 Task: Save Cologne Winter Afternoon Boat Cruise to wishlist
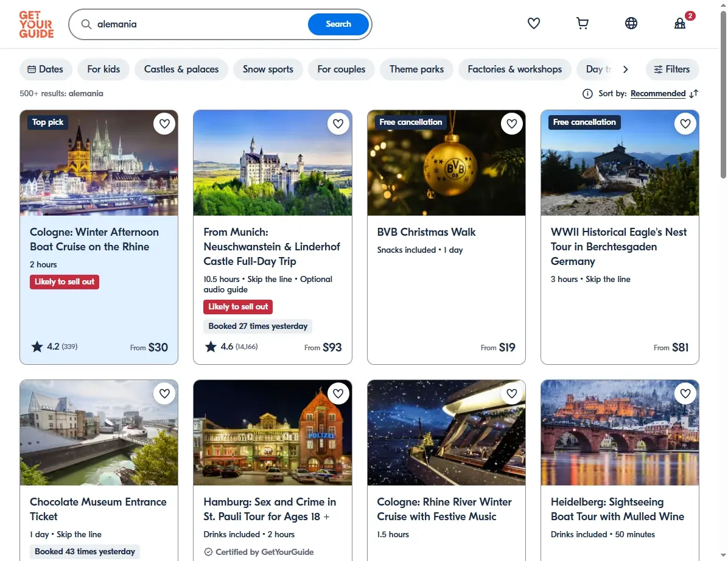(164, 124)
